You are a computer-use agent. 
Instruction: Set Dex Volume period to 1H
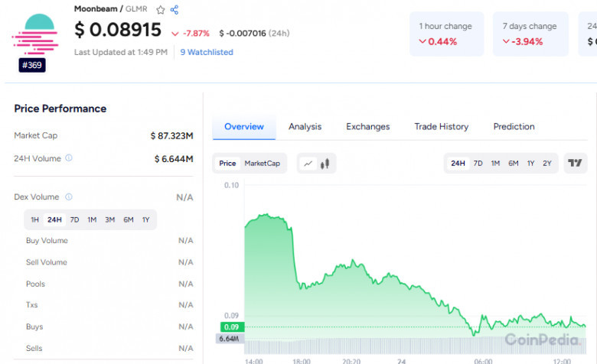point(34,219)
